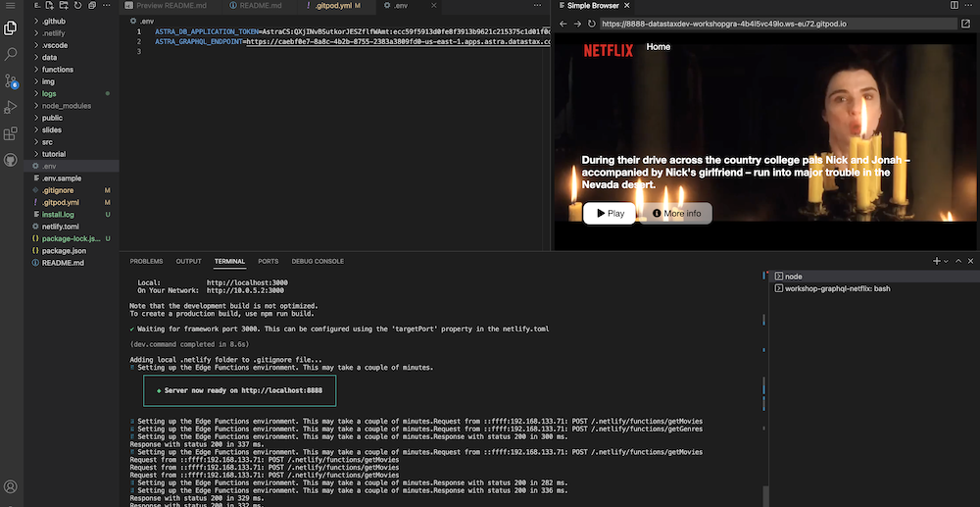Open the Run and Debug view
This screenshot has height=507, width=980.
10,107
